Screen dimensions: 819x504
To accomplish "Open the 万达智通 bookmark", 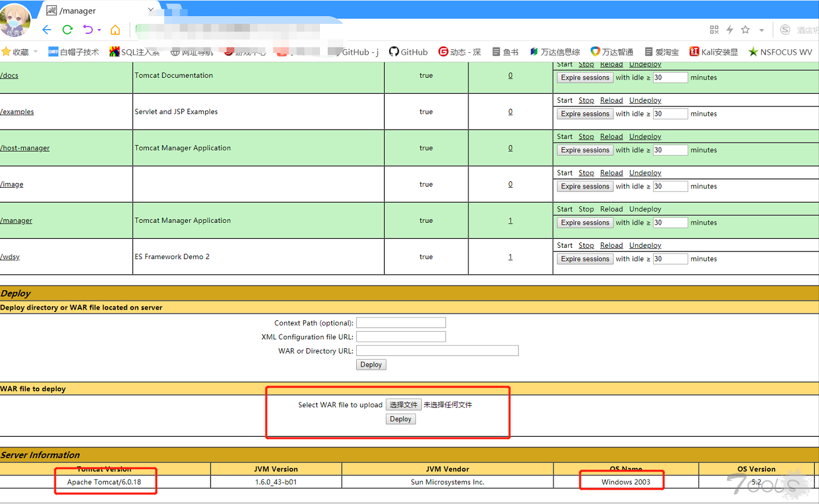I will point(612,52).
